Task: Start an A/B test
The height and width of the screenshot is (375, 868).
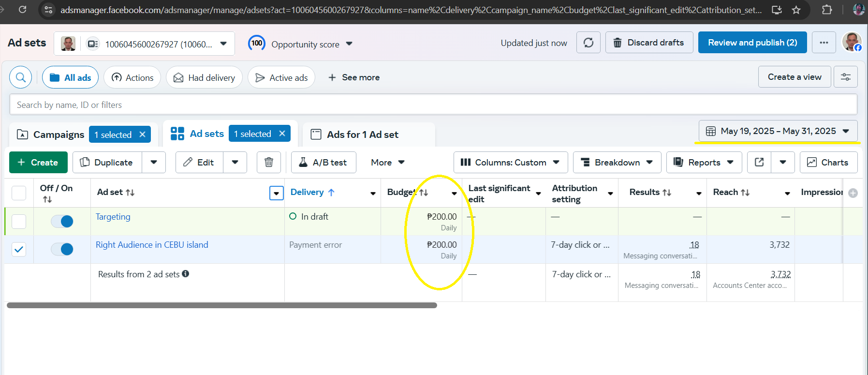Action: (x=324, y=163)
